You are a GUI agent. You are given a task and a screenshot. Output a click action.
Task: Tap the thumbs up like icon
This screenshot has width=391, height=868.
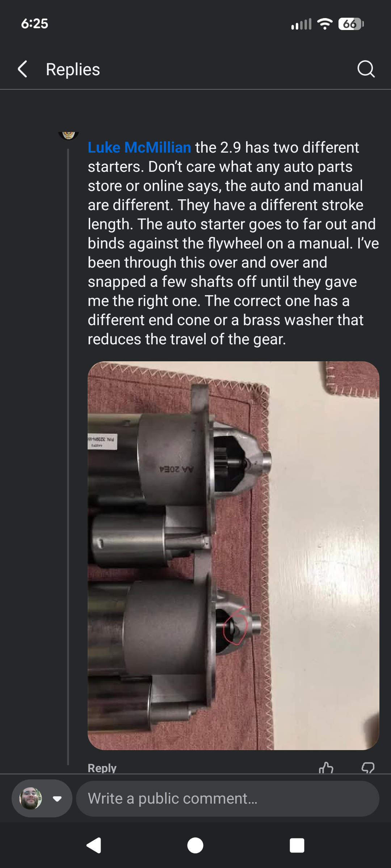coord(326,767)
